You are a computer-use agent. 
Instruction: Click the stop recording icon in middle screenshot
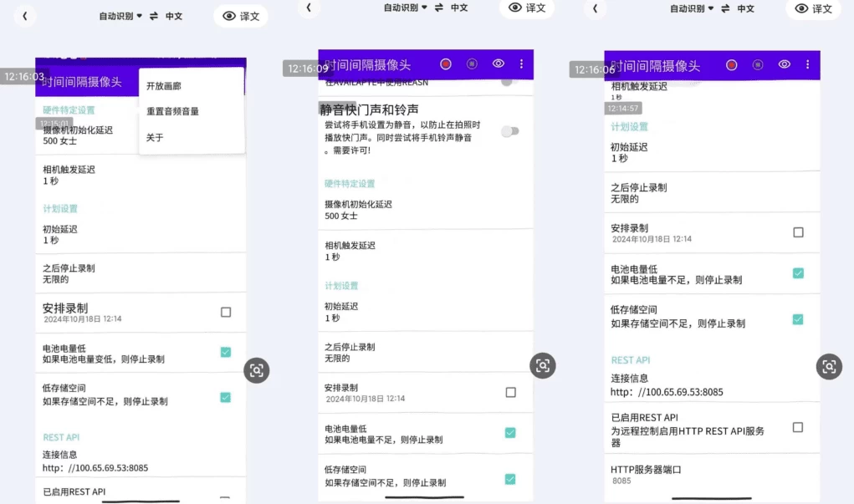pos(472,64)
